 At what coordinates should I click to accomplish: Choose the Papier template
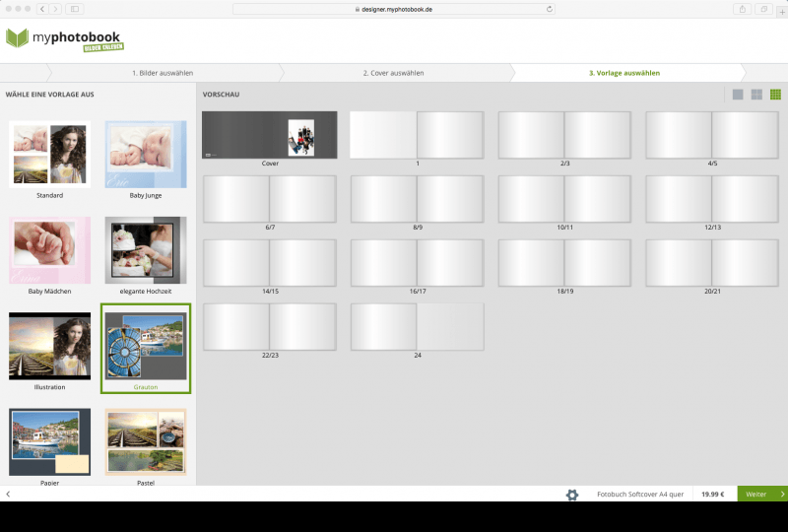point(50,445)
